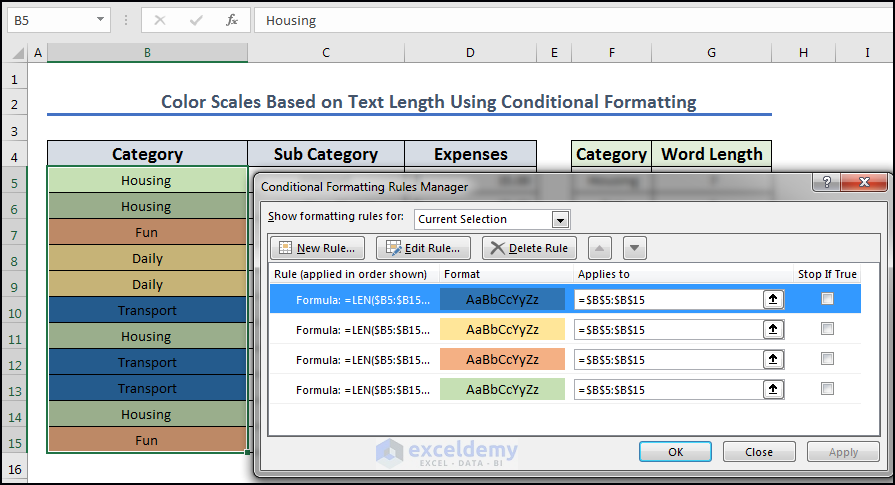The image size is (895, 485).
Task: Open the Show formatting rules for dropdown
Action: point(560,219)
